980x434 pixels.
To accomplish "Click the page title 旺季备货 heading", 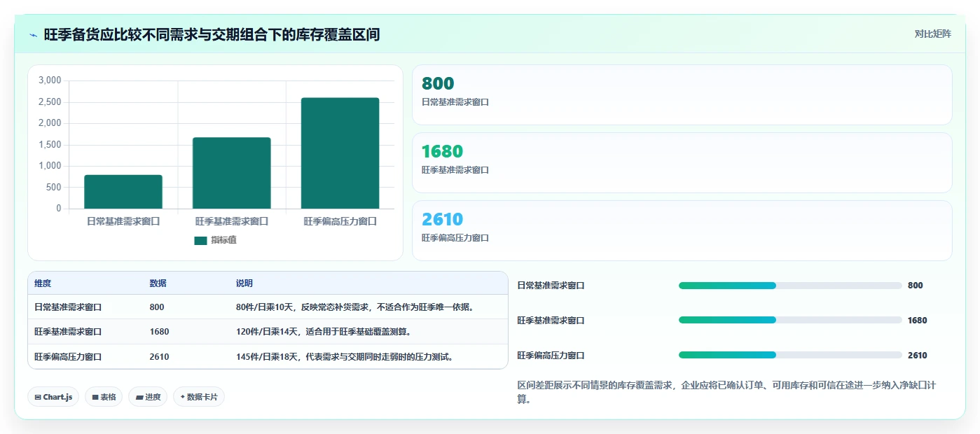I will pyautogui.click(x=212, y=34).
